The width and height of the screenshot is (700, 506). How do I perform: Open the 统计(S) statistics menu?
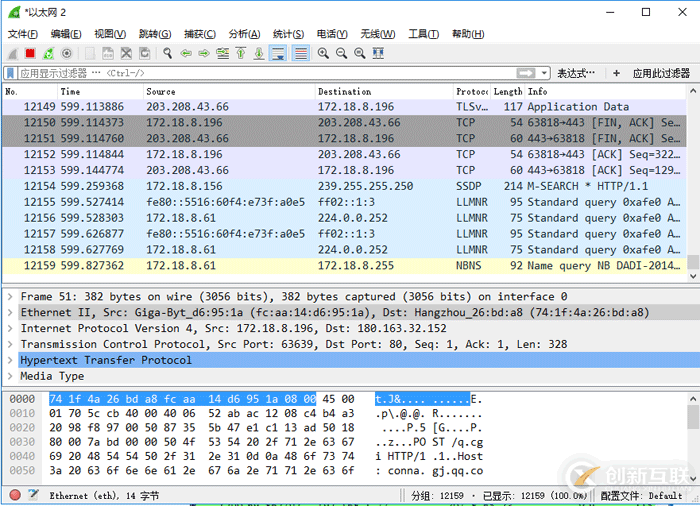click(x=289, y=34)
